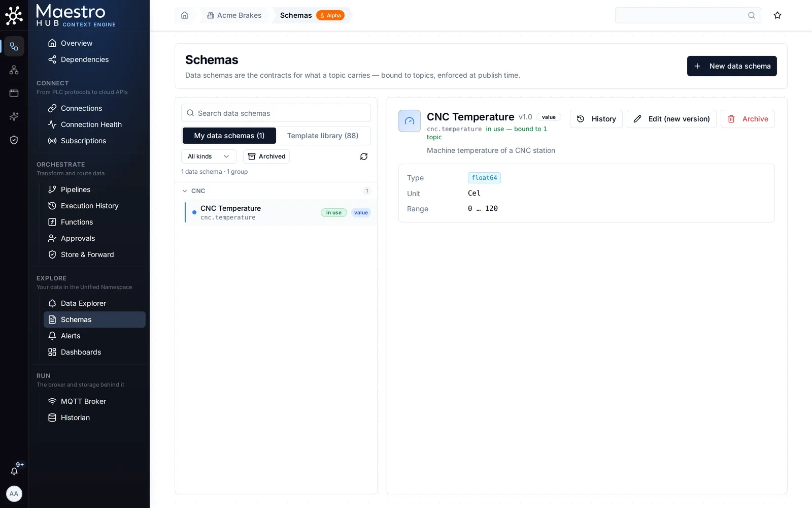
Task: Open the sparkle AI rail icon
Action: tap(14, 116)
